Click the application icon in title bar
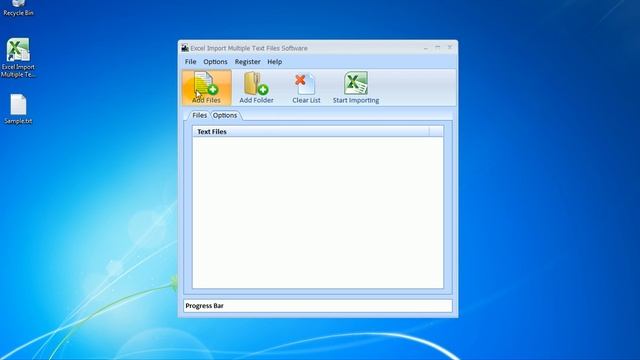 coord(185,48)
